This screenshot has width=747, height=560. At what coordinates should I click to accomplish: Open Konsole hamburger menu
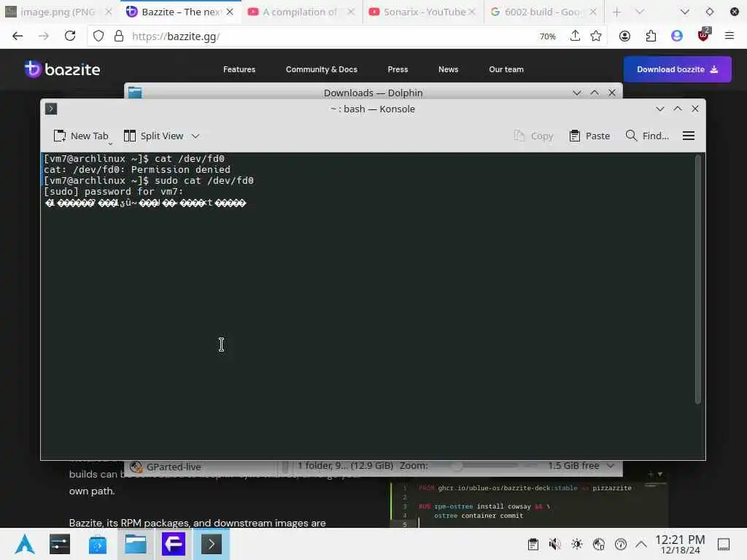(x=689, y=136)
